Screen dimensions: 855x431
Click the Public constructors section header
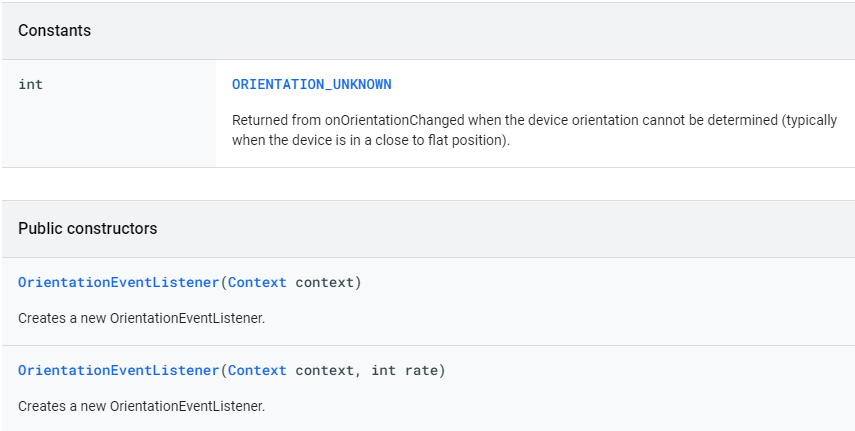[88, 229]
